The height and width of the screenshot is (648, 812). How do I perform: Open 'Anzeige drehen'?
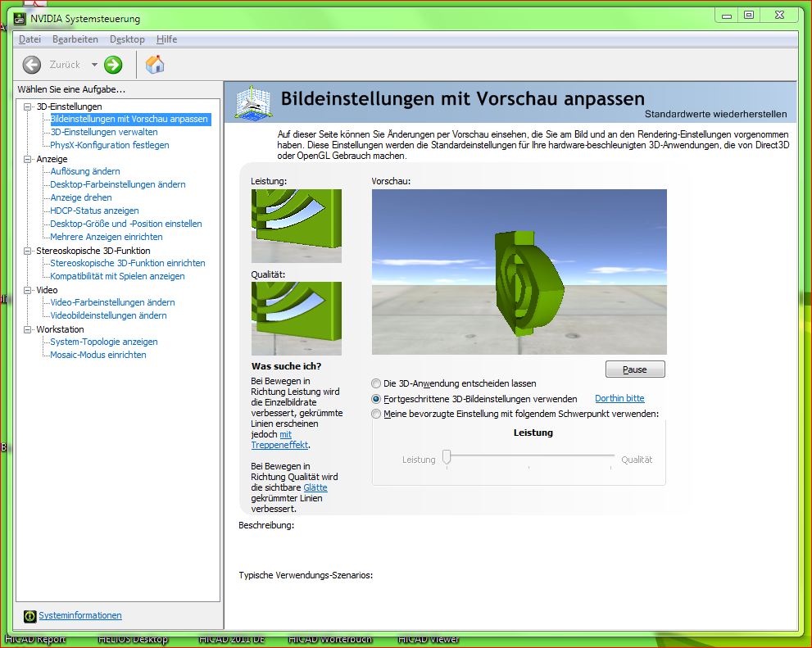[81, 197]
